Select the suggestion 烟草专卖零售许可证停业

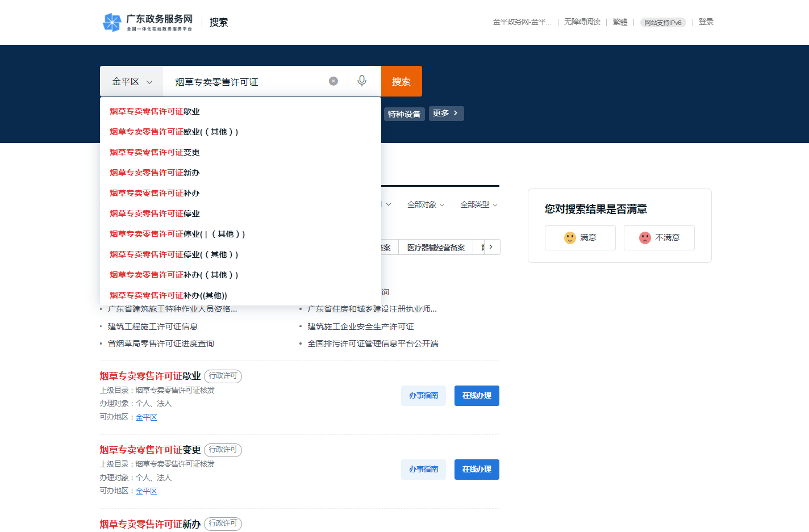240,213
